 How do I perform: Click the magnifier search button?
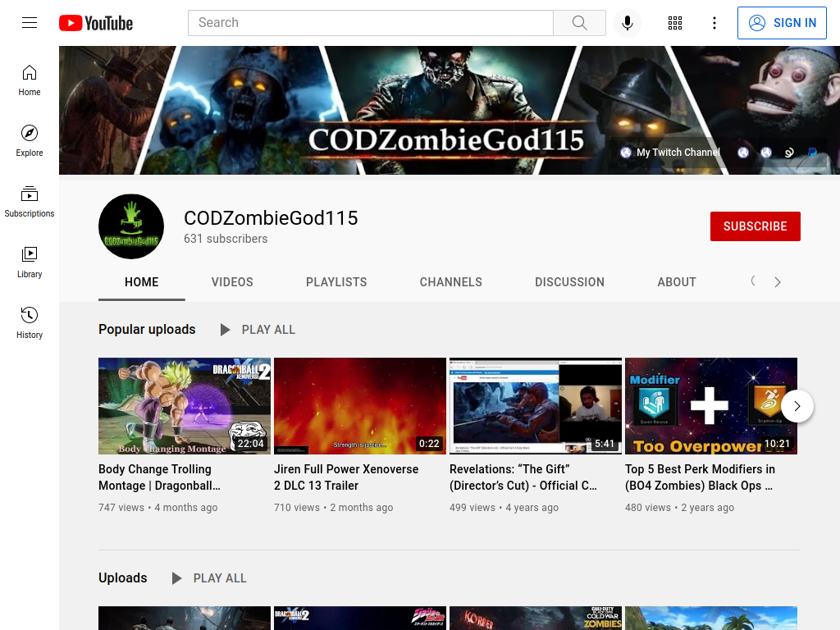click(x=579, y=22)
